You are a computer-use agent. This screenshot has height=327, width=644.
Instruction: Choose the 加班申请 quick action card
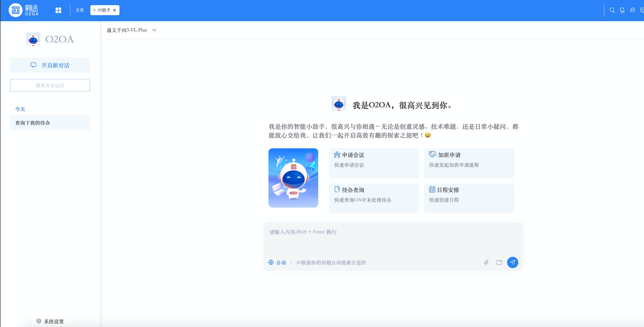pyautogui.click(x=469, y=163)
